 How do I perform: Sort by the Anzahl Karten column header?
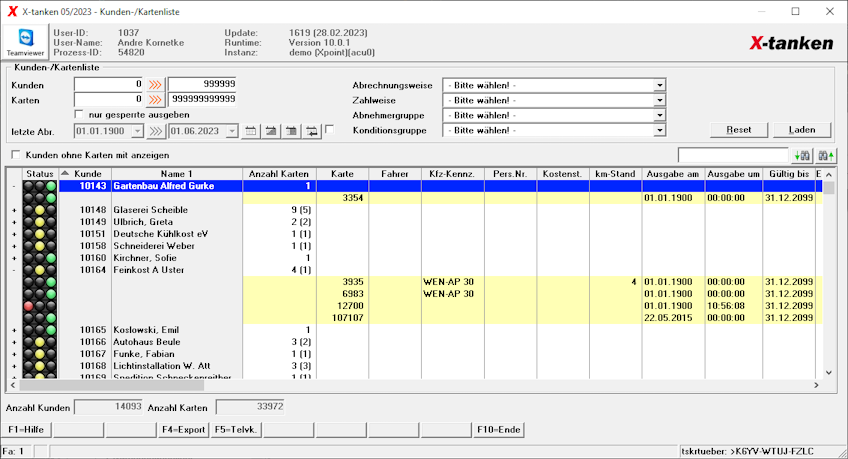pos(279,174)
